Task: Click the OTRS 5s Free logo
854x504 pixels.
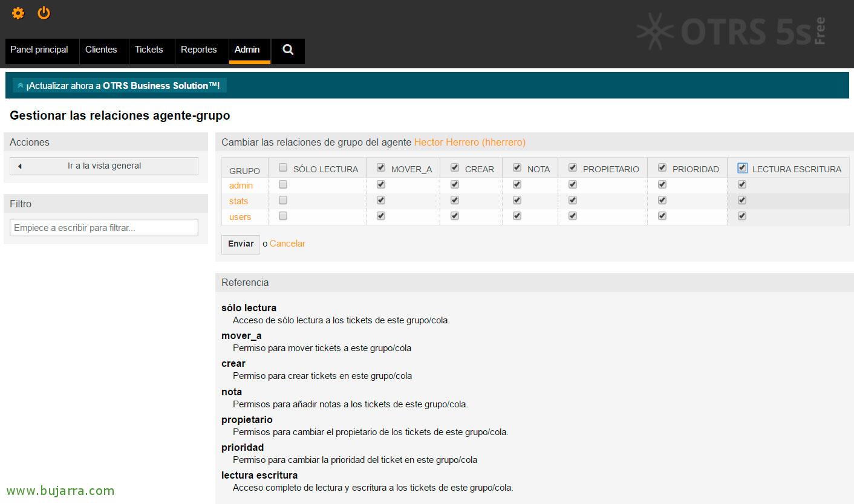Action: (731, 31)
